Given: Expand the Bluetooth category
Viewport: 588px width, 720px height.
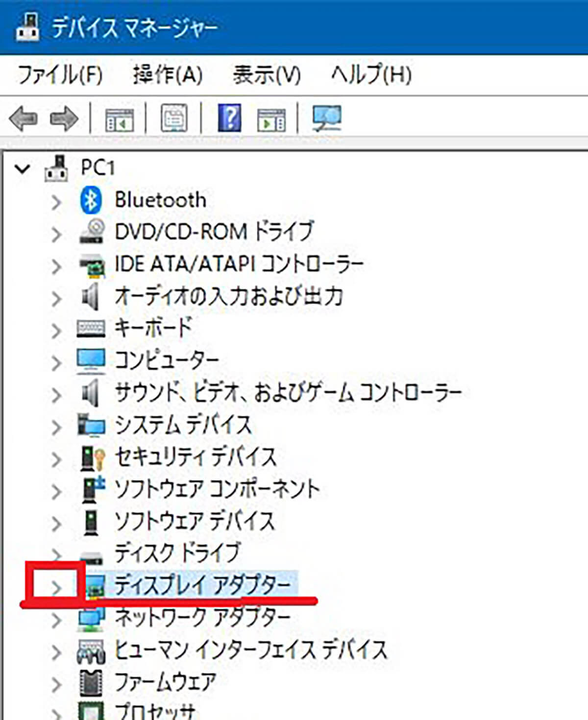Looking at the screenshot, I should click(x=57, y=202).
